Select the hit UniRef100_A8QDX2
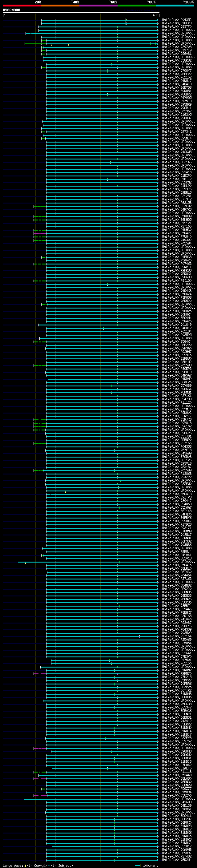Screen dimensions: 197x868 coord(177,94)
